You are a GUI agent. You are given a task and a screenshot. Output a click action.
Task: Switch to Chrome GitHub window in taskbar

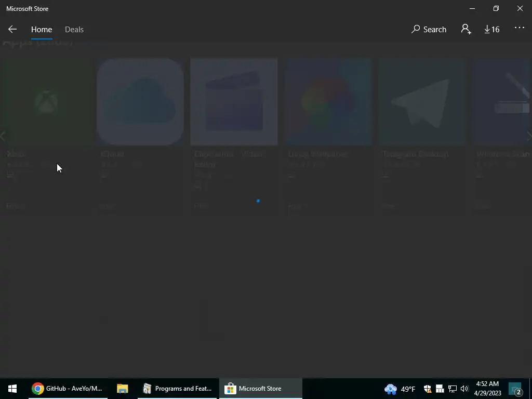[68, 389]
